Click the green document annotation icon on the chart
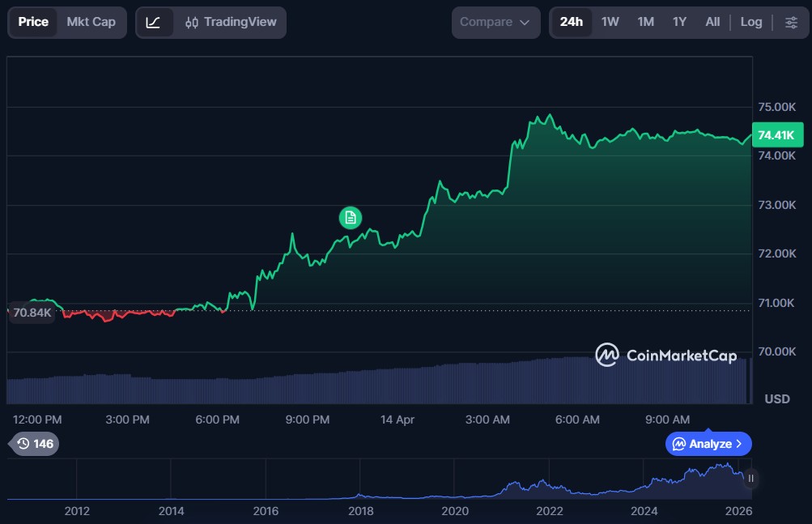The image size is (812, 524). [x=350, y=217]
